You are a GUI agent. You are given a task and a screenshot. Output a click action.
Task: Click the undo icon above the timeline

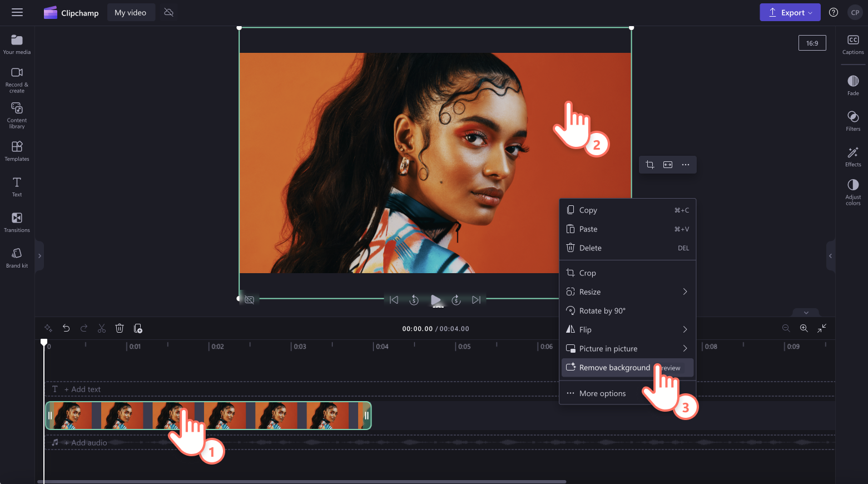click(x=66, y=328)
